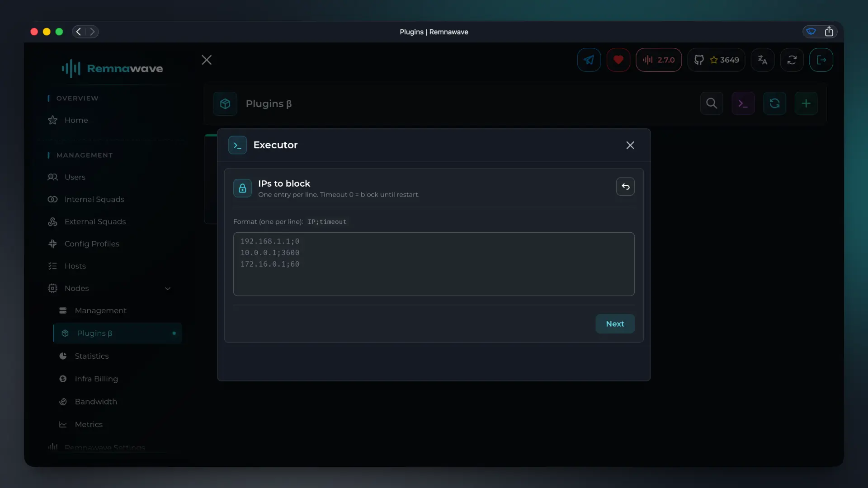Open Users in the sidebar
Screen dimensions: 868x488
pos(75,177)
